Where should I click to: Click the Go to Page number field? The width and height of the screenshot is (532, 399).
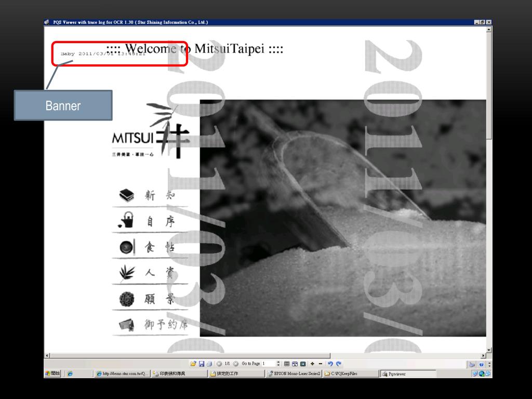click(x=268, y=364)
